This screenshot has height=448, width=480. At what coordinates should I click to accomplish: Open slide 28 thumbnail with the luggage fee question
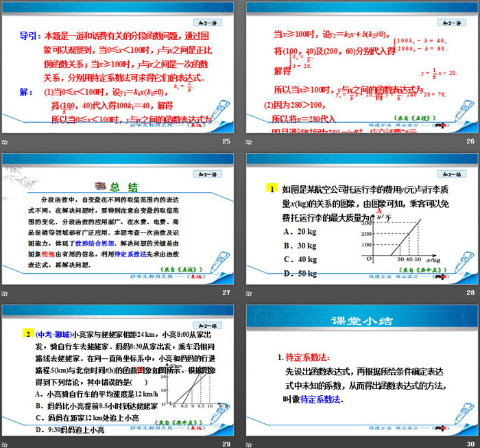pos(362,219)
